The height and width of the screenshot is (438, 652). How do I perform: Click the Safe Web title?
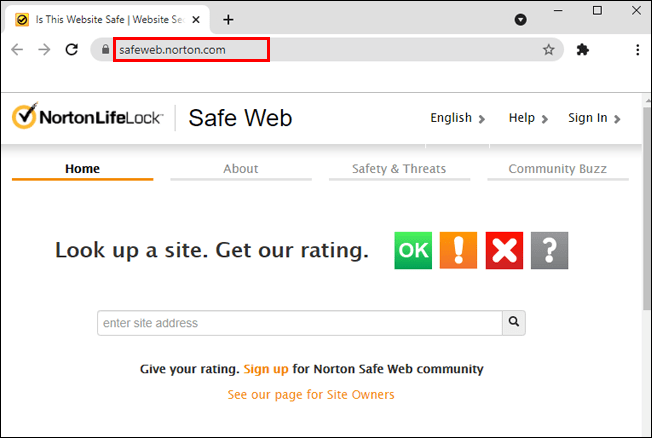point(240,118)
